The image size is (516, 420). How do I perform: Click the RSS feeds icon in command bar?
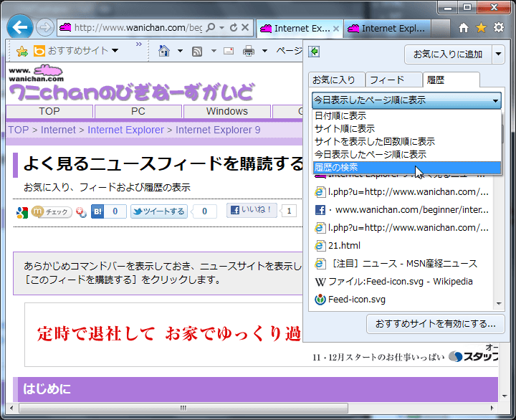(197, 52)
